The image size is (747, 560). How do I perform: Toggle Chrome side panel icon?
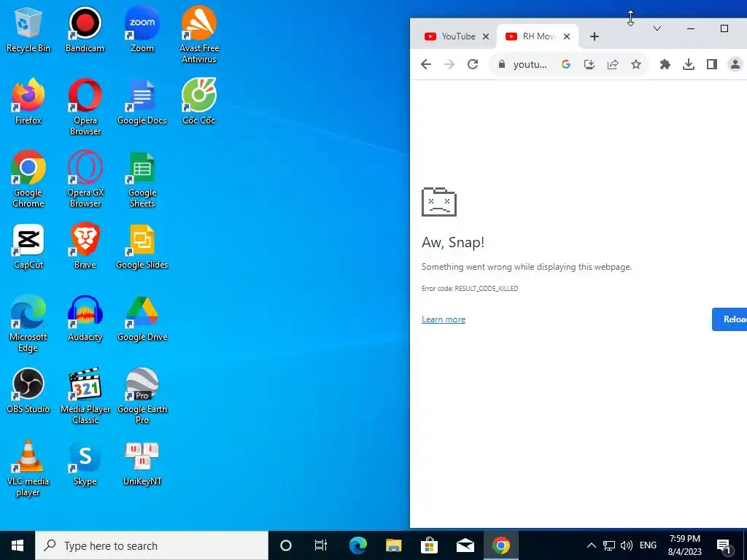click(712, 64)
